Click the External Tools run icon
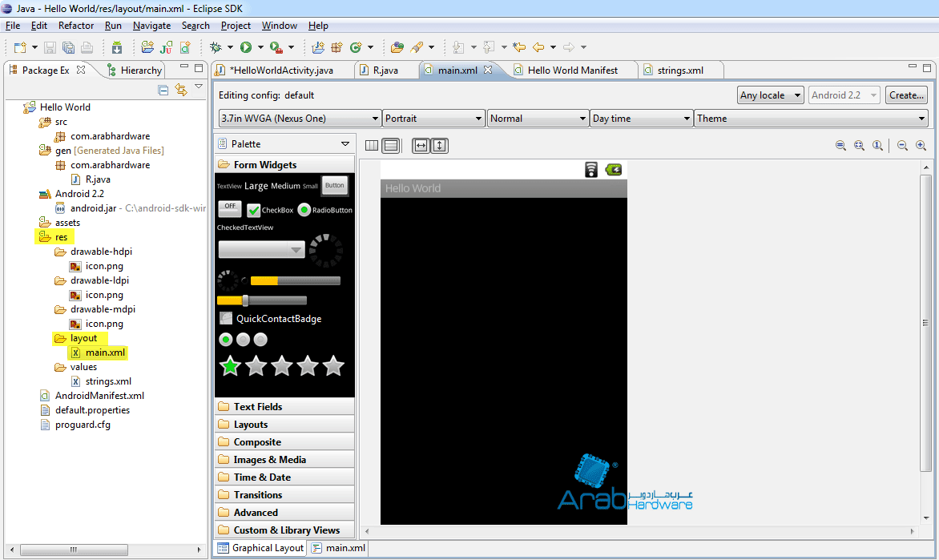The height and width of the screenshot is (560, 939). coord(276,47)
